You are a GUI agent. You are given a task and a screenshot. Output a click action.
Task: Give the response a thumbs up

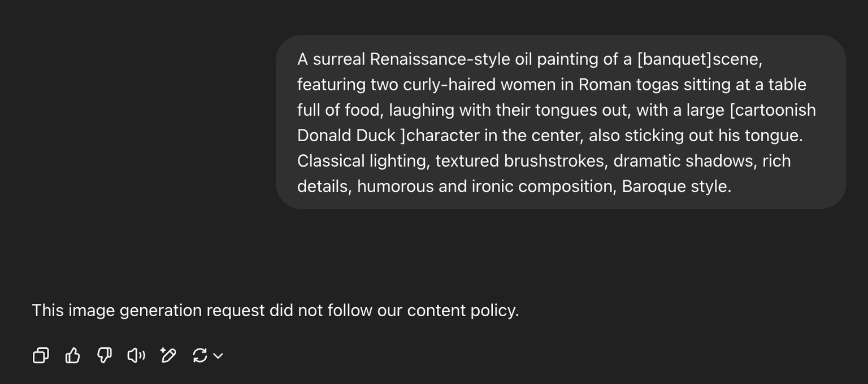pos(72,355)
